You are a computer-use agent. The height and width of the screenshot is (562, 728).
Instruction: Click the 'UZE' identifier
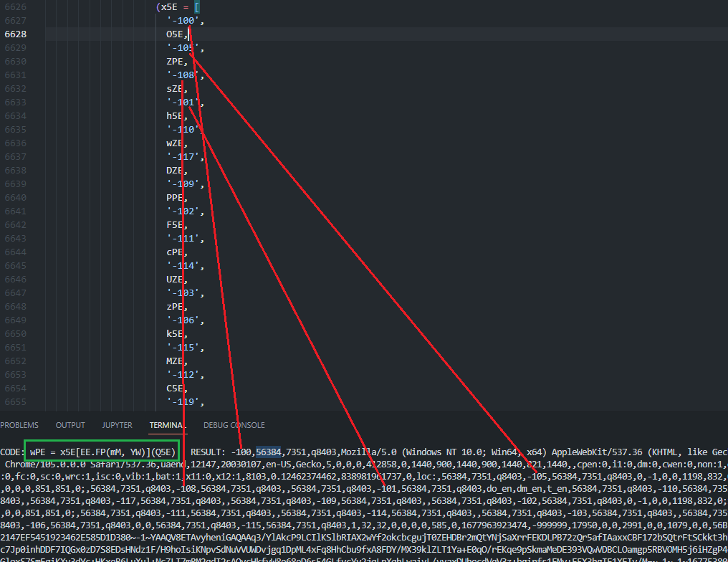coord(175,280)
